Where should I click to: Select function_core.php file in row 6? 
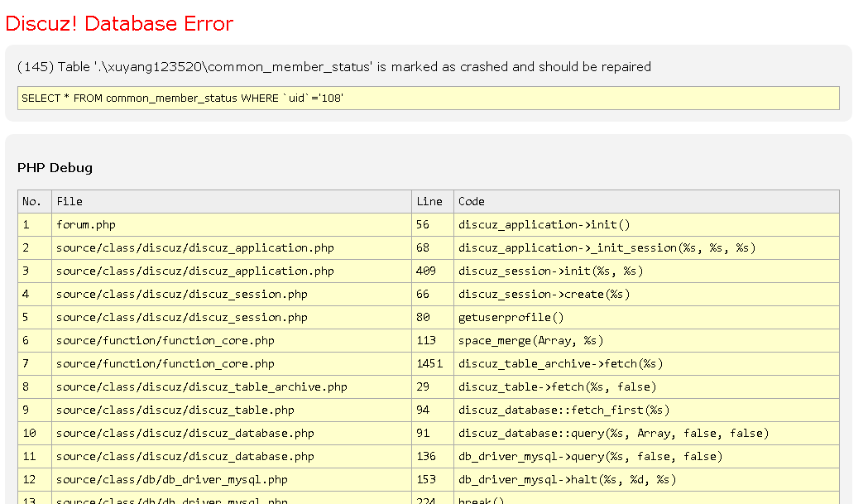pyautogui.click(x=232, y=341)
